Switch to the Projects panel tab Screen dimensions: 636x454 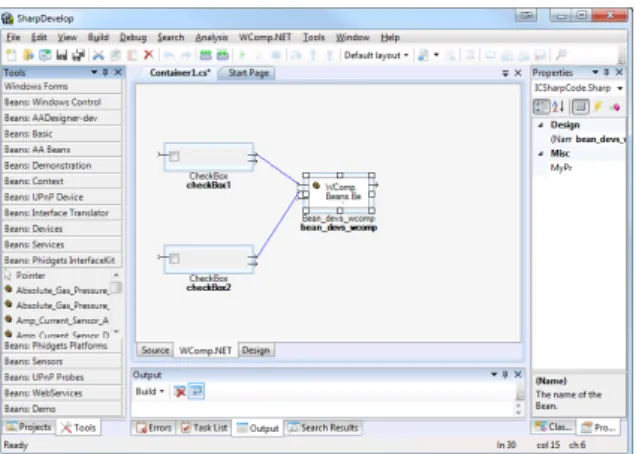[29, 427]
